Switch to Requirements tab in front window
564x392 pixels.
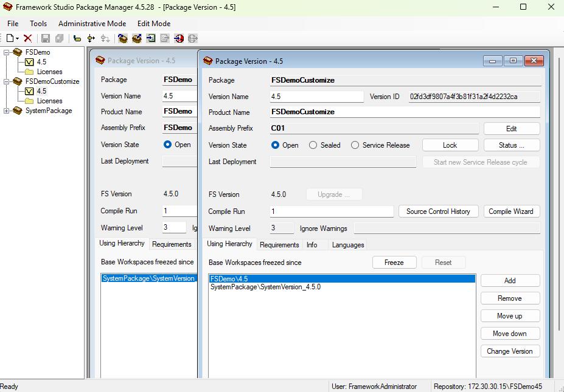click(279, 245)
